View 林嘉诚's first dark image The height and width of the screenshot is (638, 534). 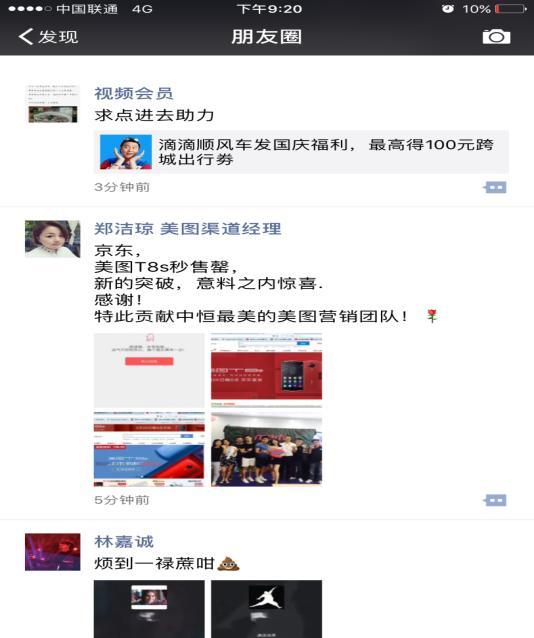(149, 609)
